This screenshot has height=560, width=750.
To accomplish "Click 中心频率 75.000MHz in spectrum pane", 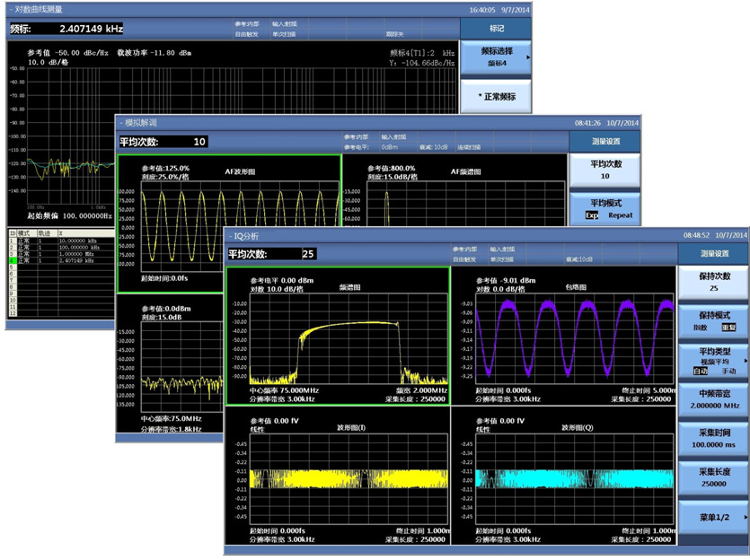I will pos(284,391).
